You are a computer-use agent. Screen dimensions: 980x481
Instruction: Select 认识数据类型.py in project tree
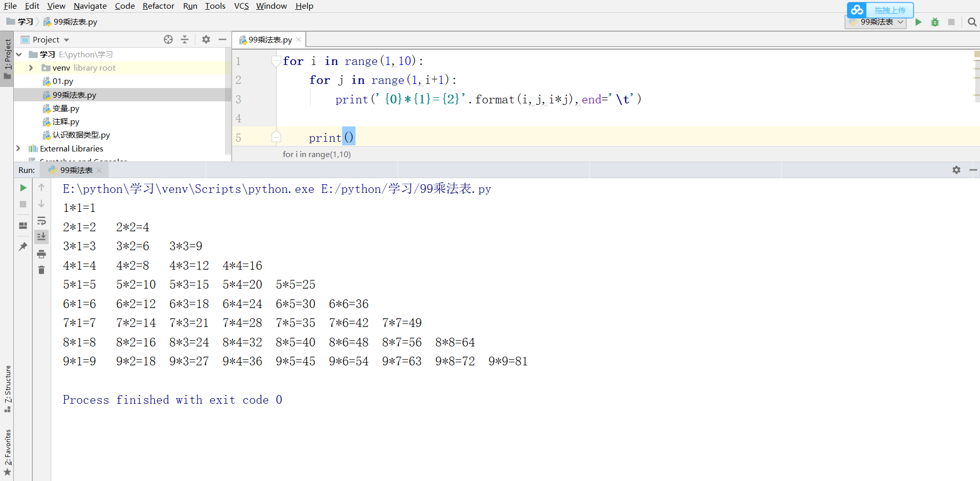click(x=81, y=135)
